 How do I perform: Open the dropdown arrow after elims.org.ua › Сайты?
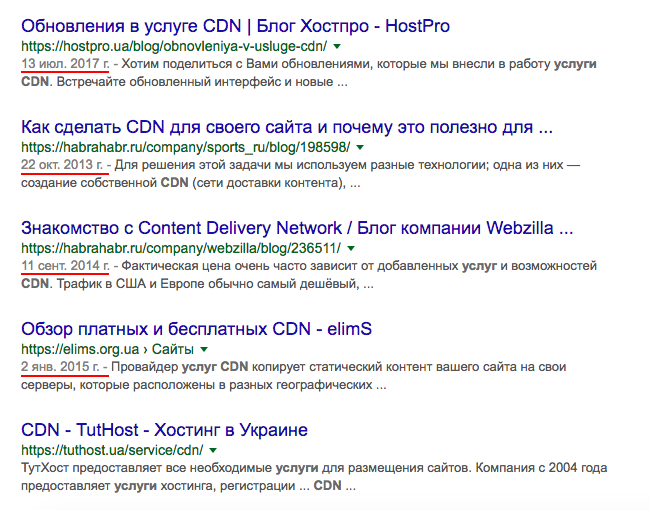tap(203, 349)
